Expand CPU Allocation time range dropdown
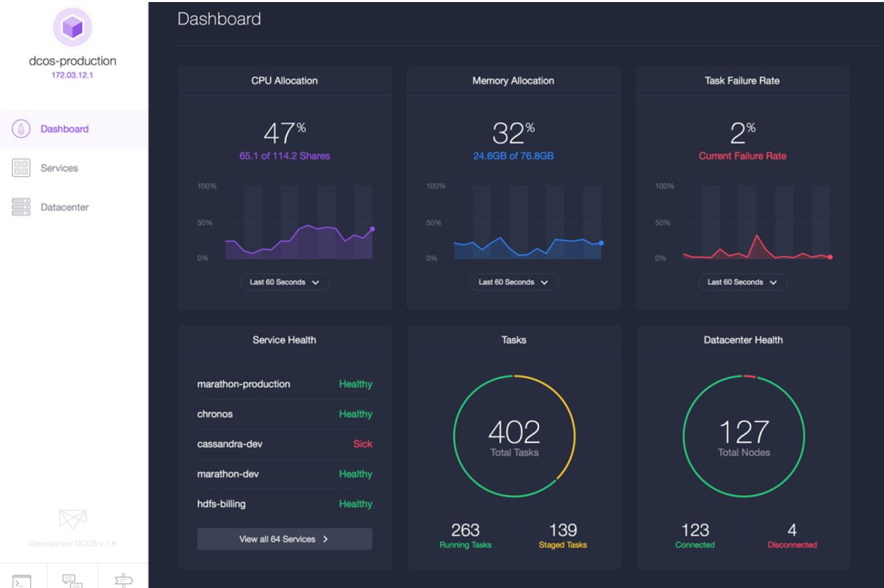 pos(284,282)
